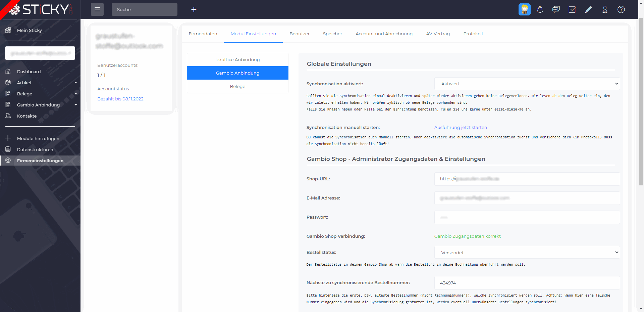Open the help question mark icon
This screenshot has width=644, height=312.
click(621, 9)
